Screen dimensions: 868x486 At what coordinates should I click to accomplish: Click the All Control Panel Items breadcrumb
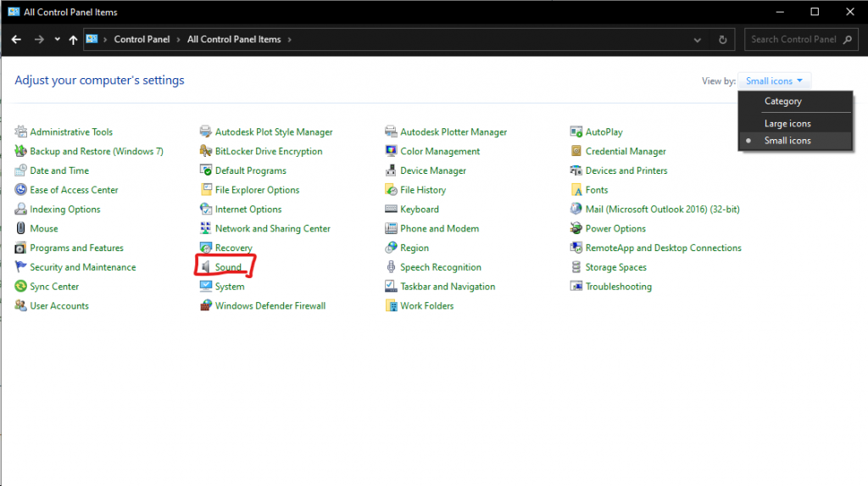coord(234,39)
